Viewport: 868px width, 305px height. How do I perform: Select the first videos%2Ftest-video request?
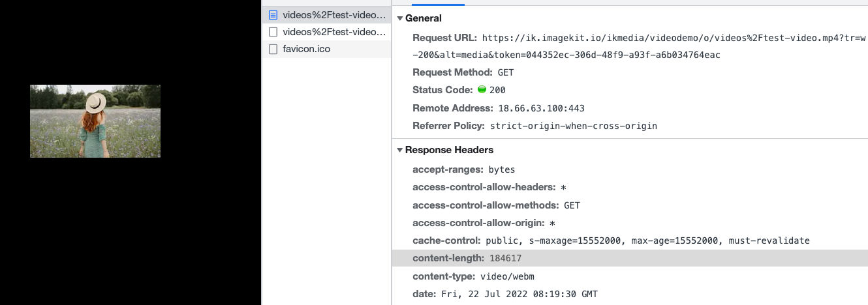[326, 14]
